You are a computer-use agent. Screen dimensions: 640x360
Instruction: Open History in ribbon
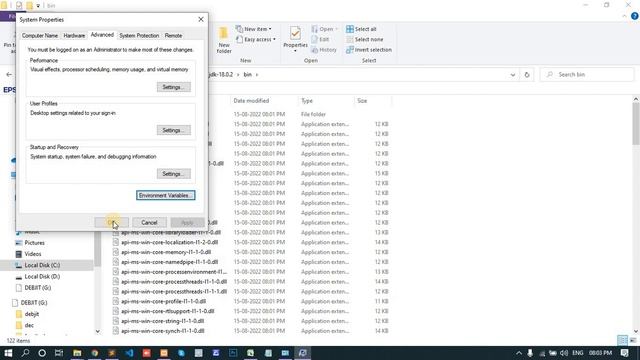(x=324, y=50)
